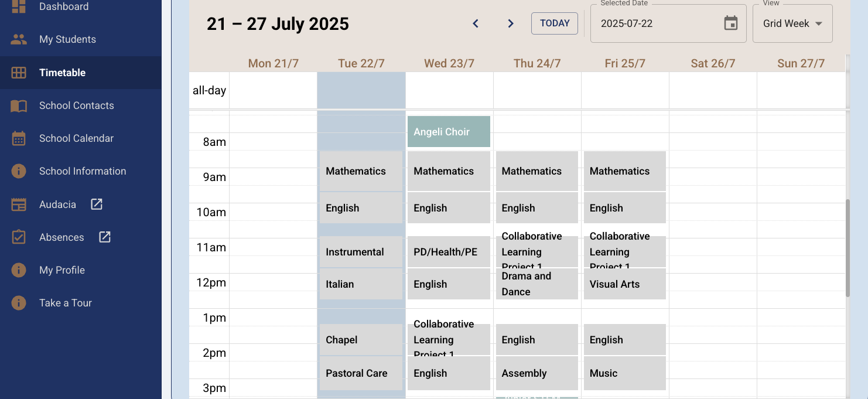Go to Dashboard in the sidebar

point(63,7)
